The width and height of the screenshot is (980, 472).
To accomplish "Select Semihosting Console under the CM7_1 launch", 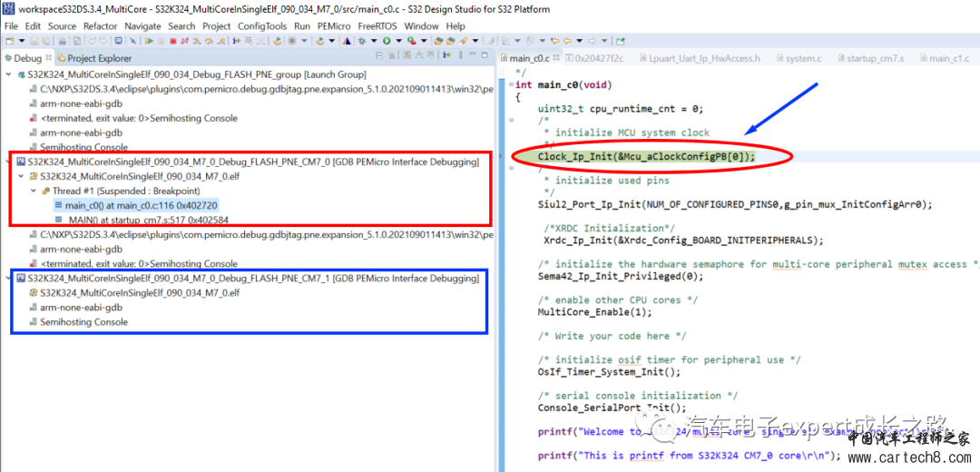I will point(78,322).
